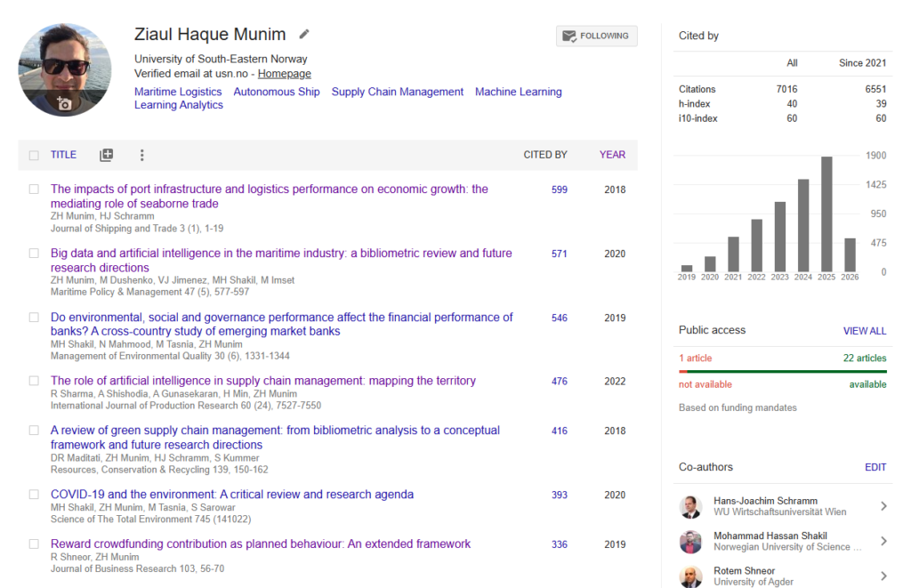Toggle the select-all checkbox in table header

(34, 156)
